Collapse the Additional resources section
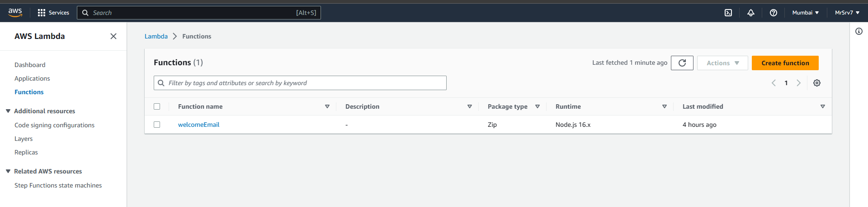Screen dimensions: 868x207 pyautogui.click(x=8, y=111)
